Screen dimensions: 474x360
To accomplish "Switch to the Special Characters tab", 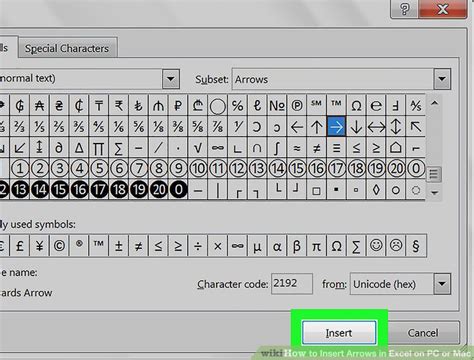I will click(x=67, y=48).
